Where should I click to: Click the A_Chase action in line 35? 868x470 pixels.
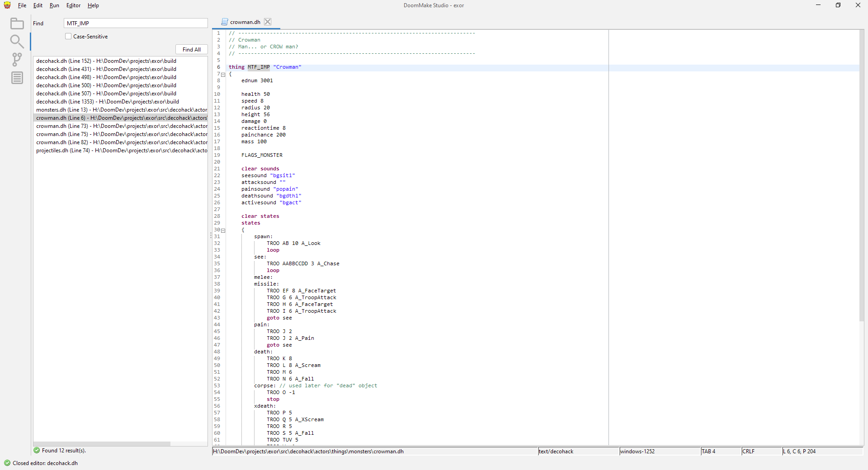tap(328, 263)
